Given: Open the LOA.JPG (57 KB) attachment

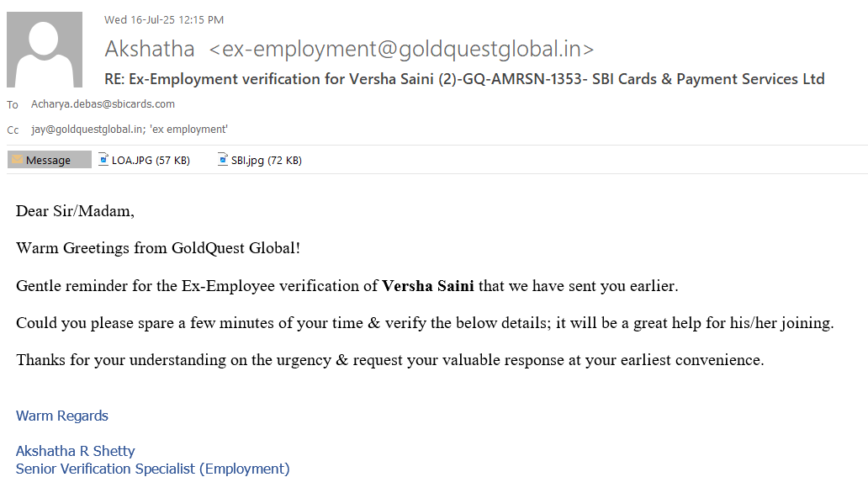Looking at the screenshot, I should pyautogui.click(x=151, y=160).
